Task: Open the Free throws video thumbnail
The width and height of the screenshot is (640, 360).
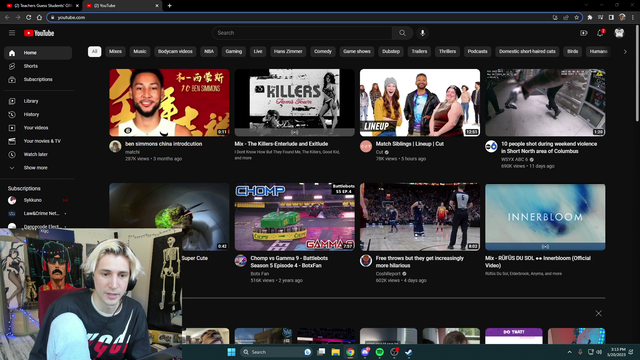Action: click(x=420, y=217)
